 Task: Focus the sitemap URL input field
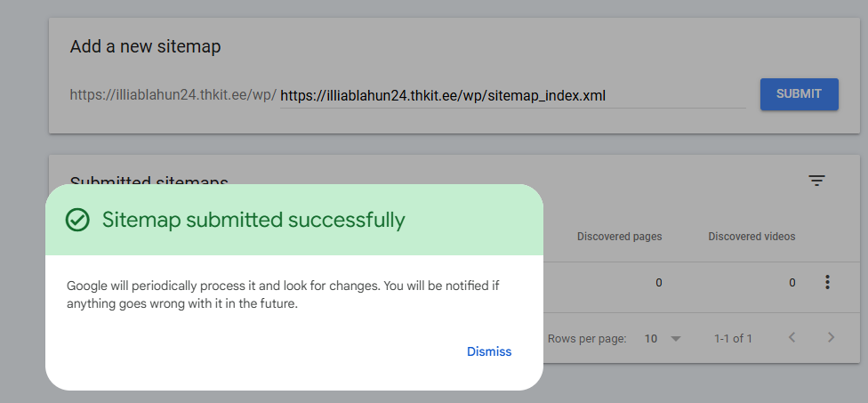click(x=512, y=95)
